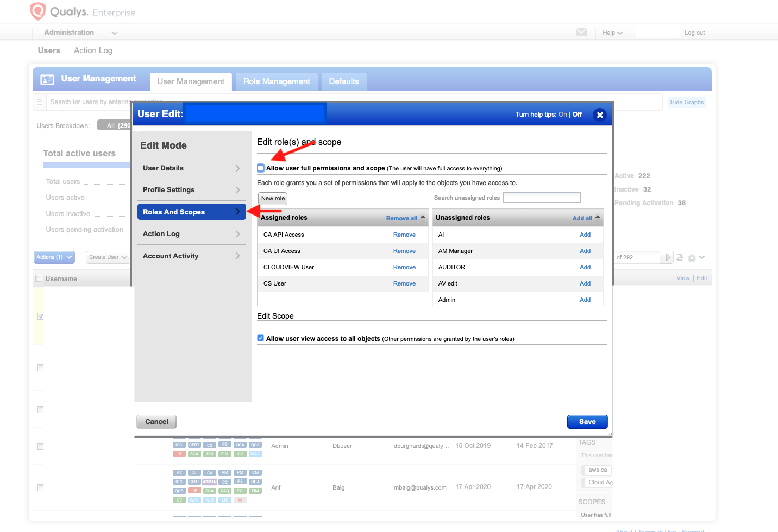778x532 pixels.
Task: Open the Administration dropdown
Action: [80, 32]
